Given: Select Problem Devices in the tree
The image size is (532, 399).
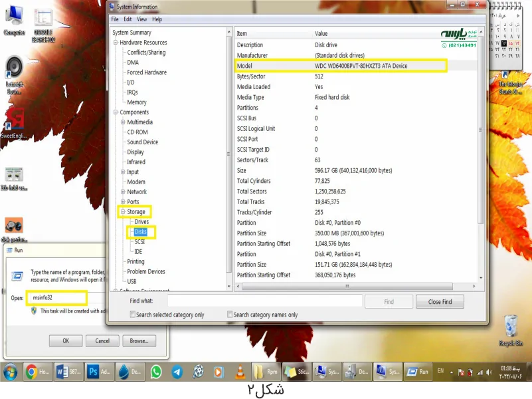Looking at the screenshot, I should point(146,271).
